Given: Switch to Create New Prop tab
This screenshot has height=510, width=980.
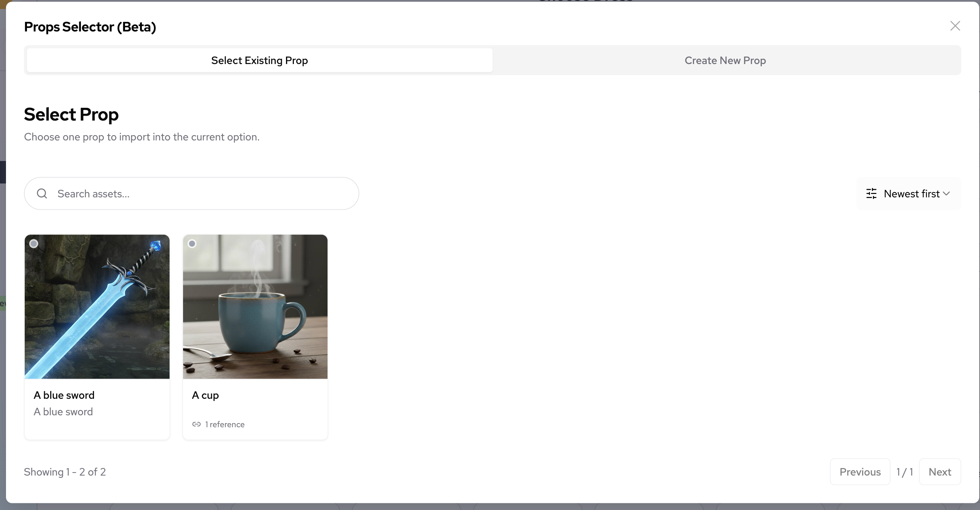Looking at the screenshot, I should click(x=725, y=60).
